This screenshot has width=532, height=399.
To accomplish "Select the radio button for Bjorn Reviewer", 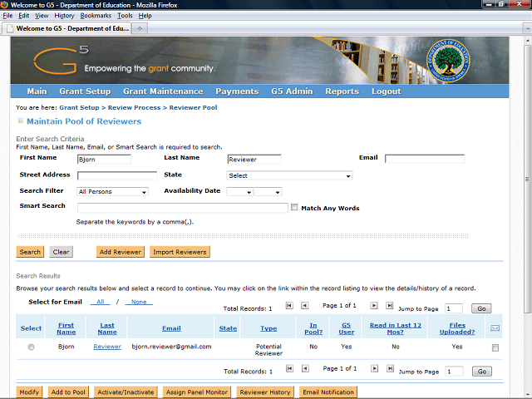I will (31, 347).
